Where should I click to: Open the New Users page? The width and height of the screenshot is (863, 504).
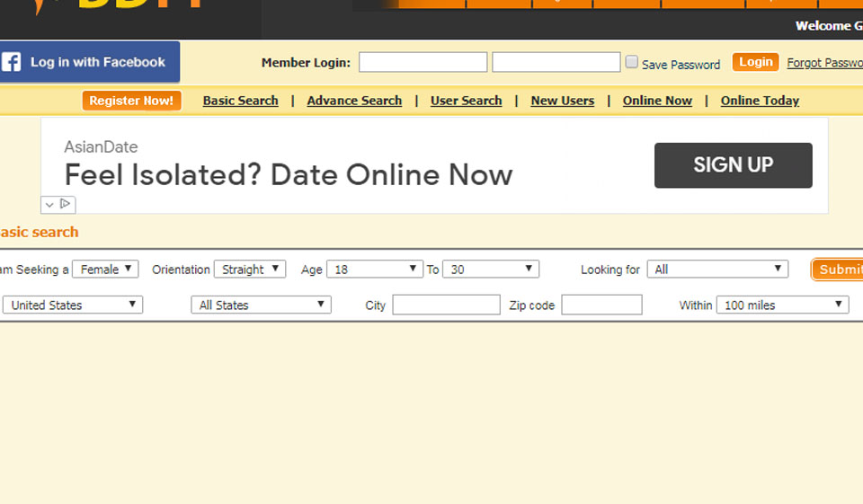[562, 101]
